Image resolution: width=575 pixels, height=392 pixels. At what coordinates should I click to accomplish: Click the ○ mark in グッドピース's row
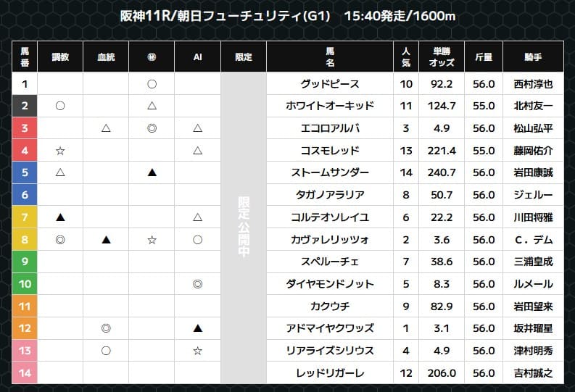click(152, 84)
